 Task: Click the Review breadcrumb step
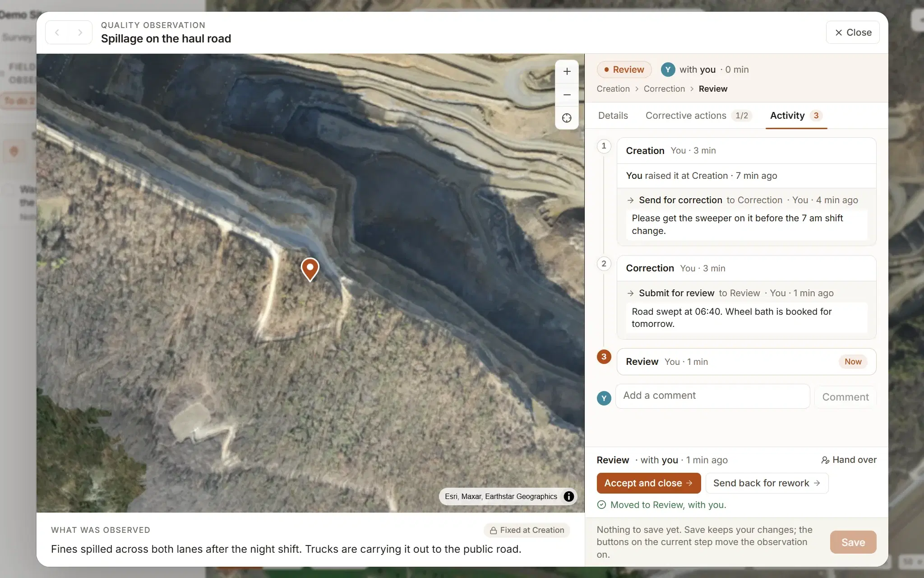[713, 89]
